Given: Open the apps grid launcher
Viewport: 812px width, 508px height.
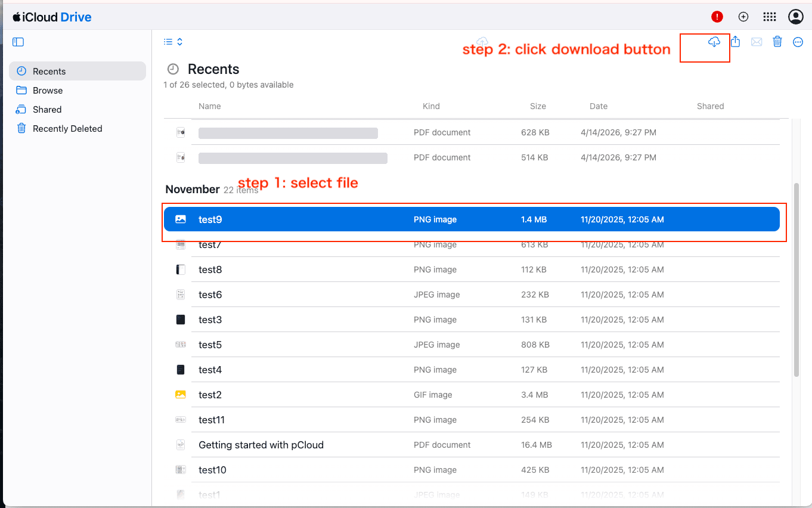Looking at the screenshot, I should point(770,17).
